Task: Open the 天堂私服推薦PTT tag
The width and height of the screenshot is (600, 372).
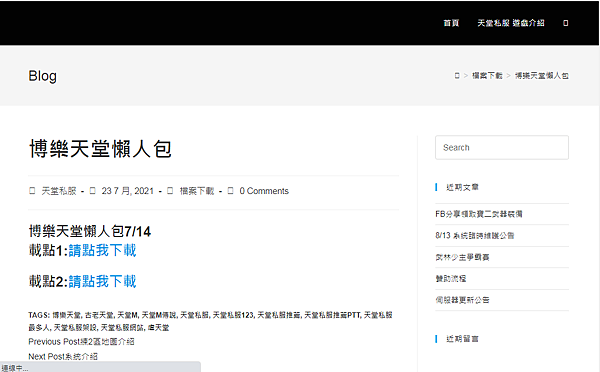Action: coord(332,315)
